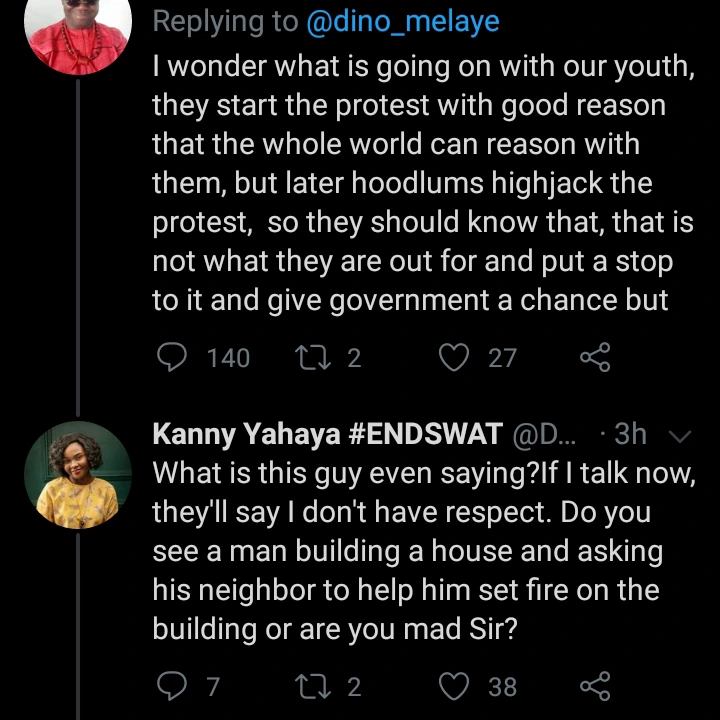This screenshot has height=720, width=720.
Task: Click the 140 replies count
Action: point(228,357)
